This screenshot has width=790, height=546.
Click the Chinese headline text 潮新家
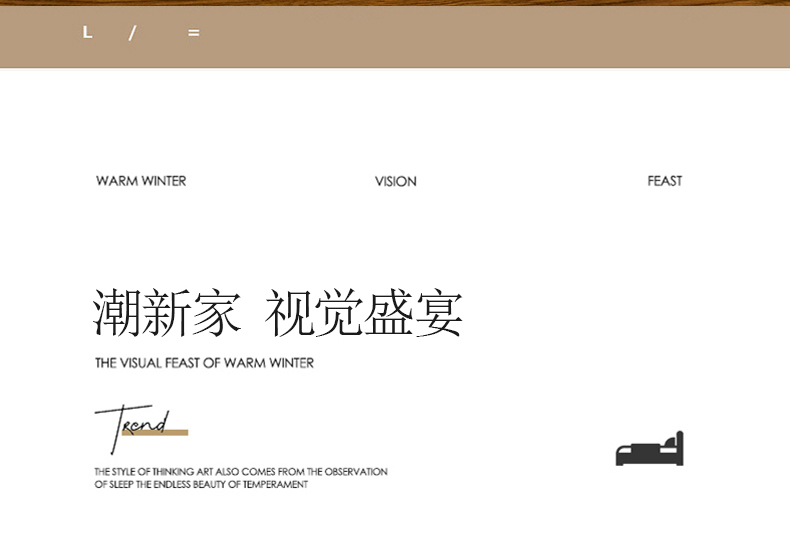[168, 313]
